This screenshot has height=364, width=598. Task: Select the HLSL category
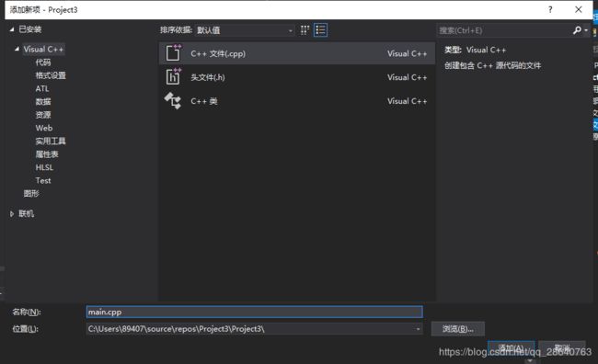point(44,167)
